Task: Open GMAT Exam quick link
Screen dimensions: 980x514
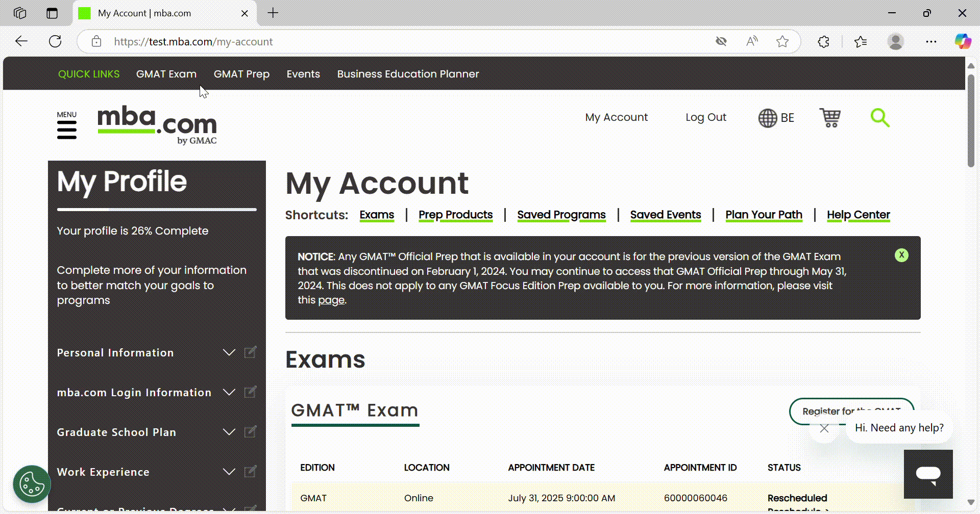Action: (x=166, y=74)
